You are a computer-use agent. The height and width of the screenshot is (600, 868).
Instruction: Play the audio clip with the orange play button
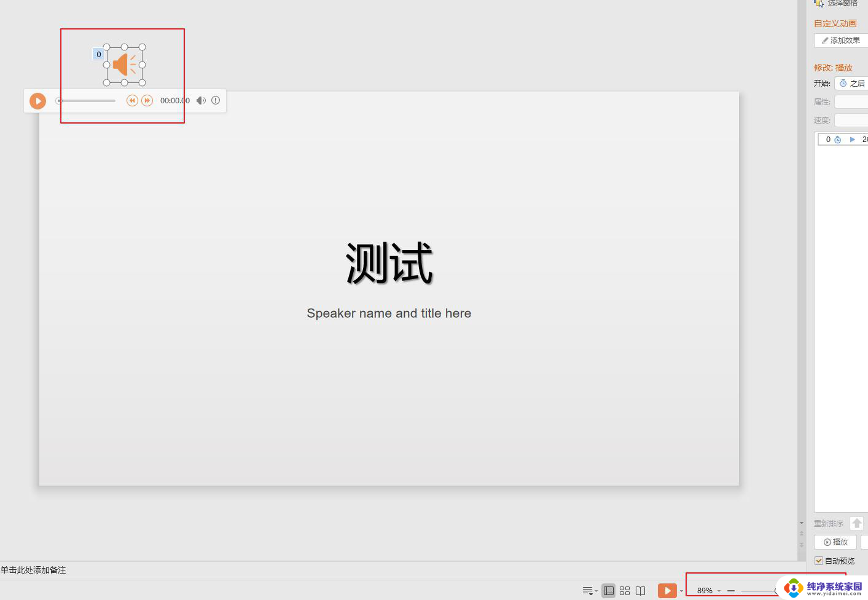coord(37,101)
